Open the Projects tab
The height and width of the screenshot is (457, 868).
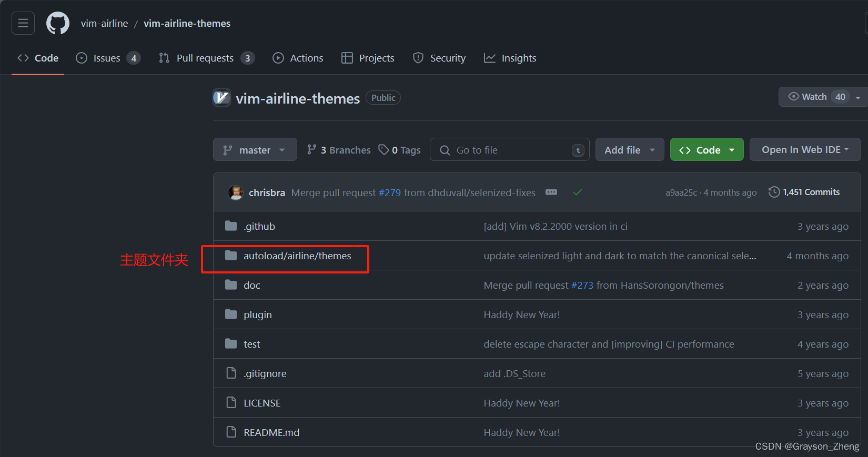tap(368, 58)
